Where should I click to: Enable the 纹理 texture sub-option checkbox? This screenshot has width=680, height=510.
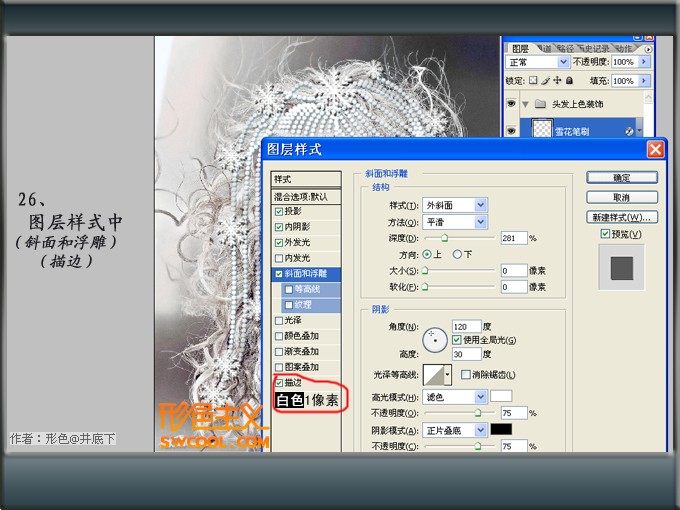289,305
